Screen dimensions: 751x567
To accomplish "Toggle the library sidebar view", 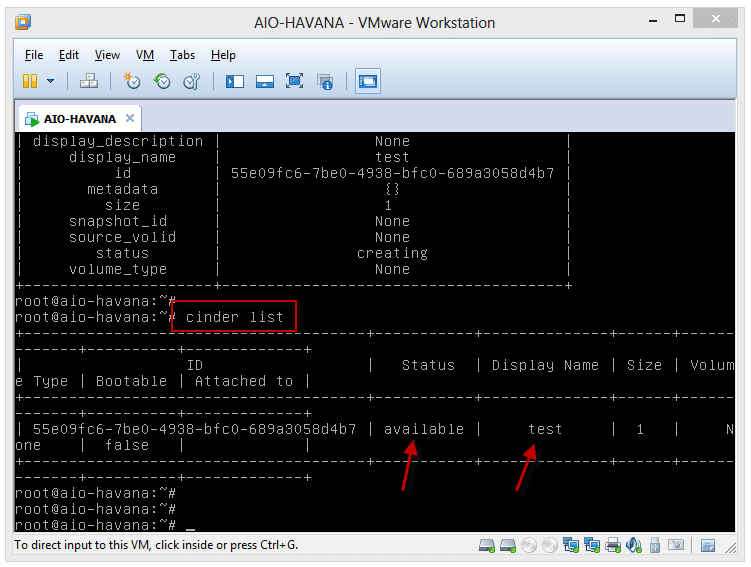I will coord(235,81).
